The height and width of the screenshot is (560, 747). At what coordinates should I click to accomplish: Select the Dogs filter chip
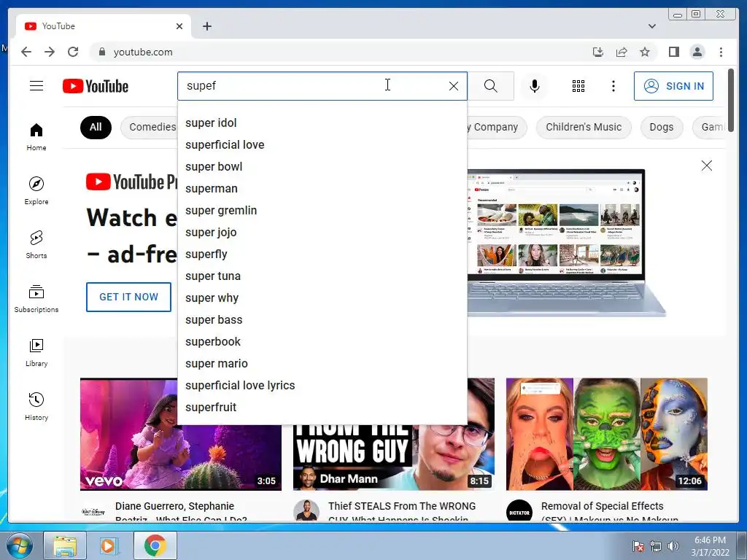pyautogui.click(x=661, y=127)
